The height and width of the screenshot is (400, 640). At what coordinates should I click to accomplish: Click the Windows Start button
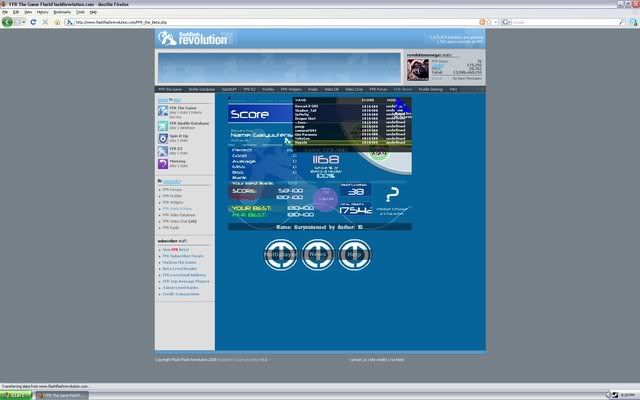[17, 395]
